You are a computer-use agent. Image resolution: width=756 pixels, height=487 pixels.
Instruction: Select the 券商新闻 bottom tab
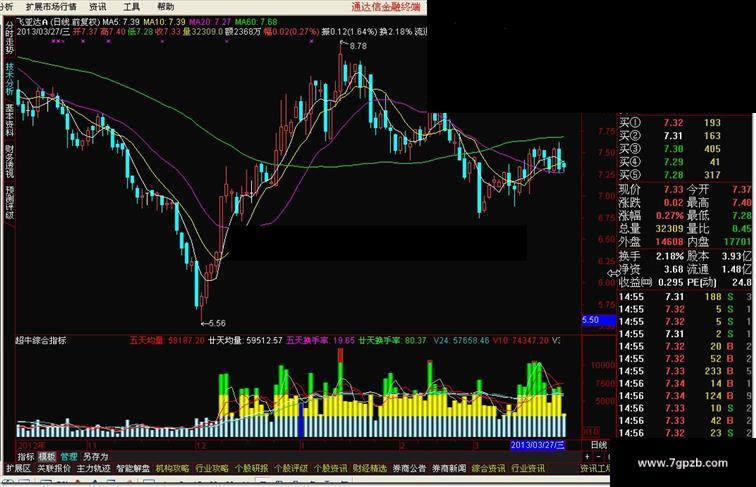tap(449, 468)
